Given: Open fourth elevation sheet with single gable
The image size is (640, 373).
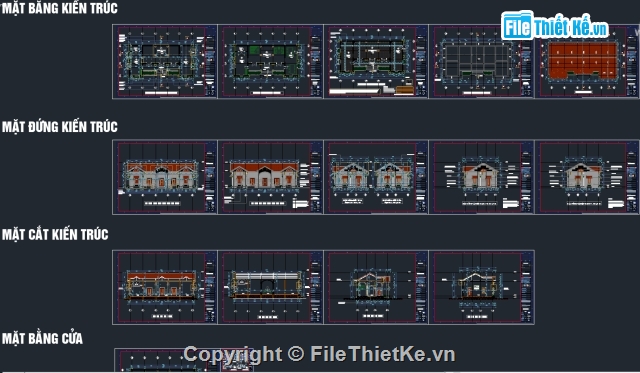Looking at the screenshot, I should [482, 177].
